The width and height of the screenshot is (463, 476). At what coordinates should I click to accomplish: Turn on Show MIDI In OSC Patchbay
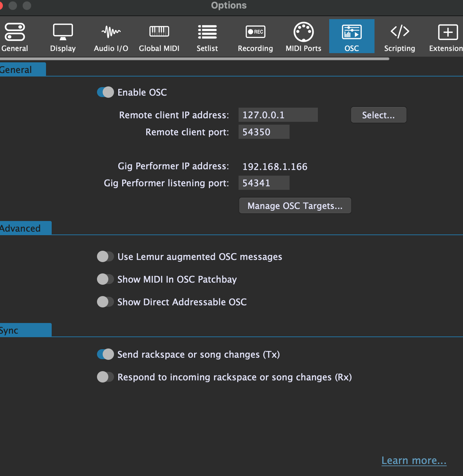105,279
